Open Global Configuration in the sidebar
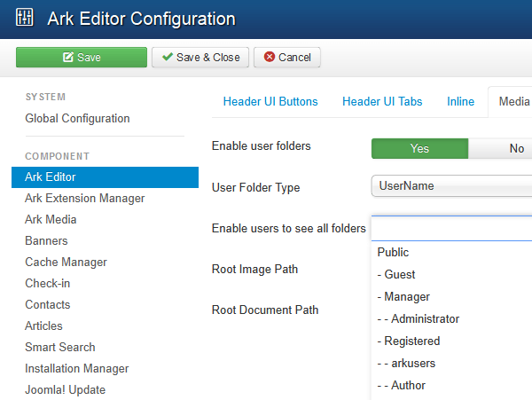Viewport: 532px width, 400px height. click(x=77, y=119)
